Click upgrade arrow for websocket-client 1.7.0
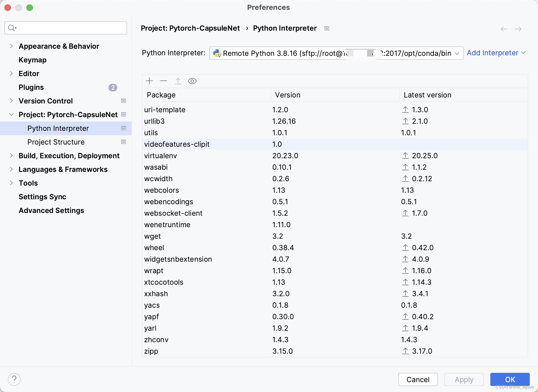This screenshot has height=392, width=538. pos(405,213)
